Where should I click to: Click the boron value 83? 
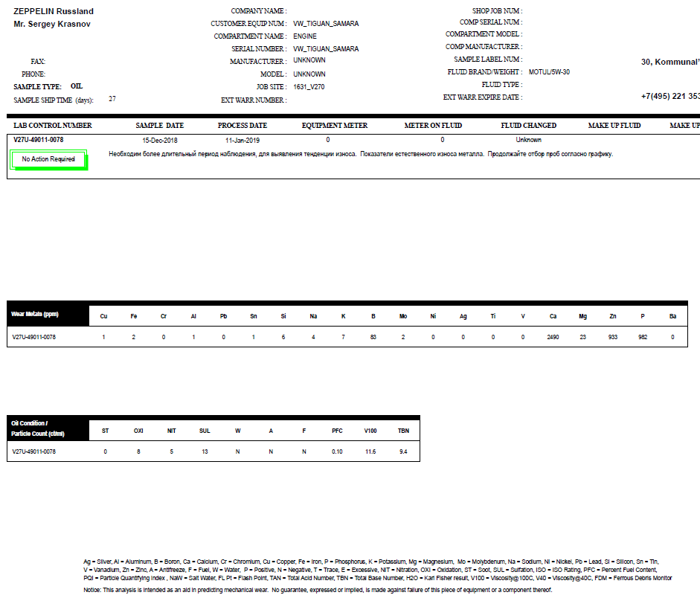373,337
